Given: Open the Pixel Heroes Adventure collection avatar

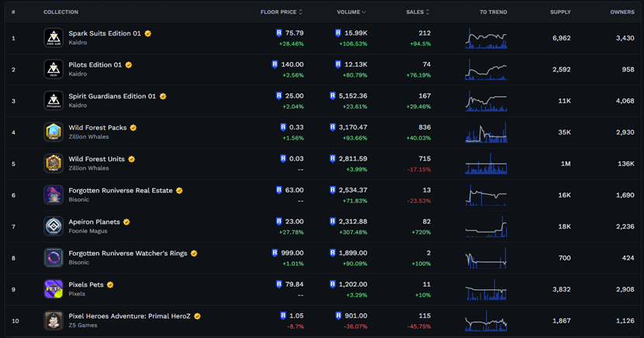Looking at the screenshot, I should pyautogui.click(x=54, y=320).
